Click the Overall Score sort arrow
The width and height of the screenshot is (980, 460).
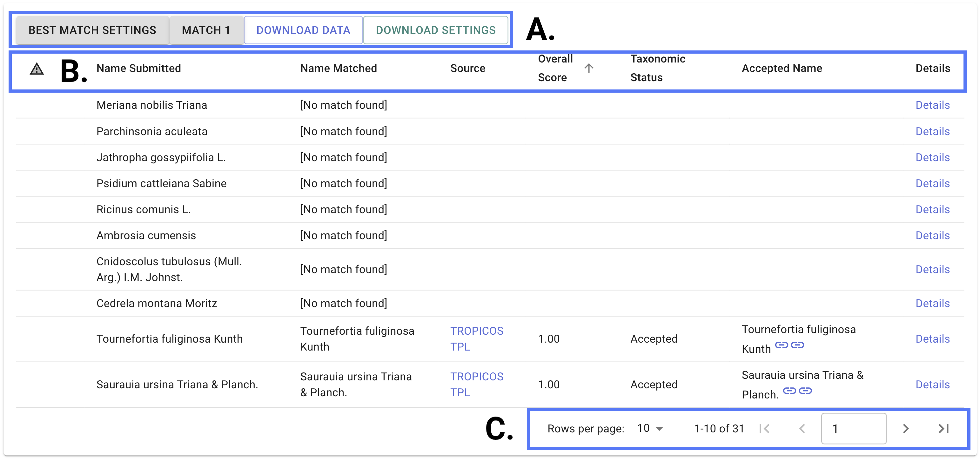[588, 68]
